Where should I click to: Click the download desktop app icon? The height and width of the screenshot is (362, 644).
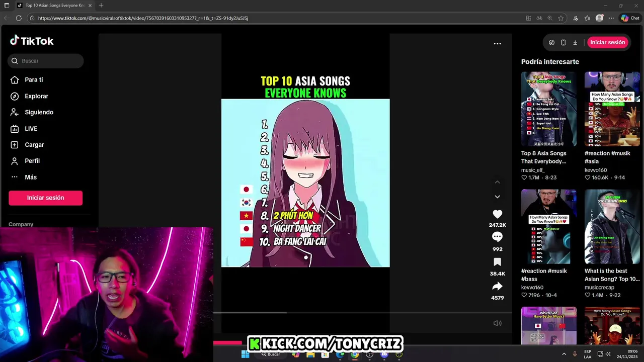coord(575,43)
